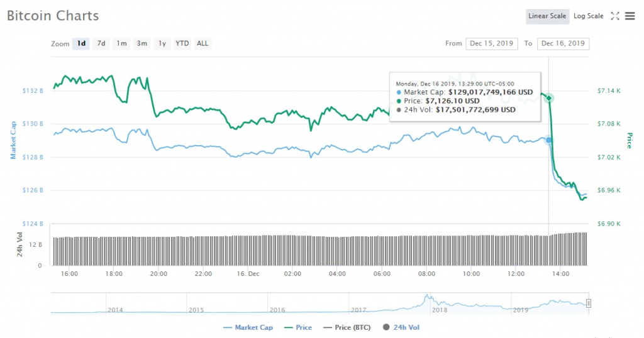Click the 2016 label in navigator
The image size is (644, 338).
click(277, 310)
